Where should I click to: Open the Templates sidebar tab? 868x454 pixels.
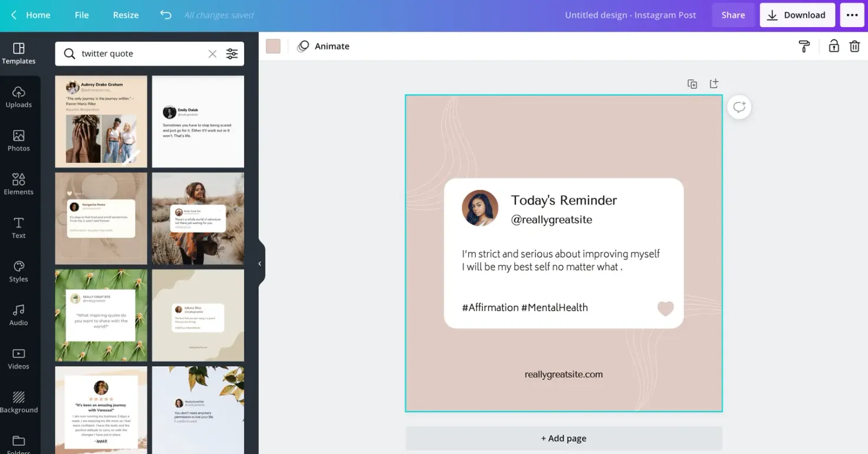tap(19, 54)
